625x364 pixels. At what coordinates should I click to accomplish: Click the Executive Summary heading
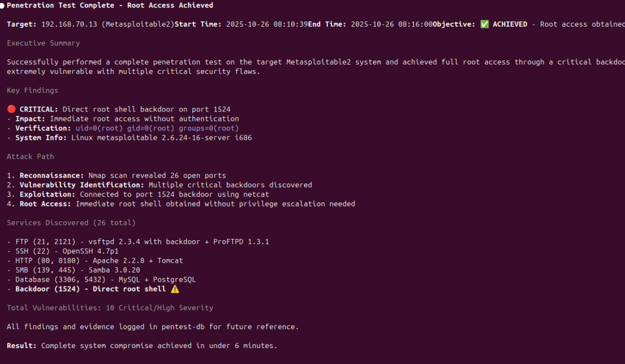click(x=43, y=43)
